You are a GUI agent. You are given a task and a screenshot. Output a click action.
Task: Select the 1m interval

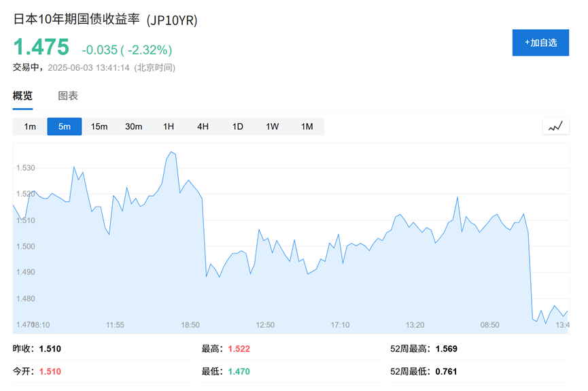pyautogui.click(x=30, y=126)
